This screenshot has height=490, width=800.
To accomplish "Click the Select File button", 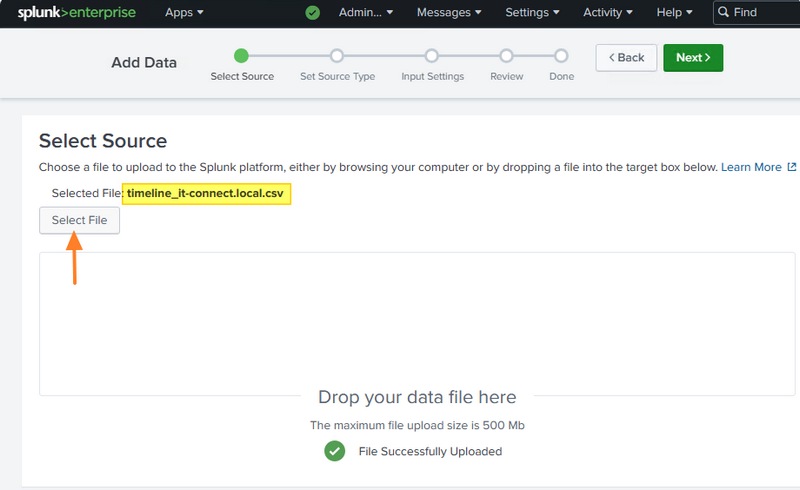I will coord(79,220).
